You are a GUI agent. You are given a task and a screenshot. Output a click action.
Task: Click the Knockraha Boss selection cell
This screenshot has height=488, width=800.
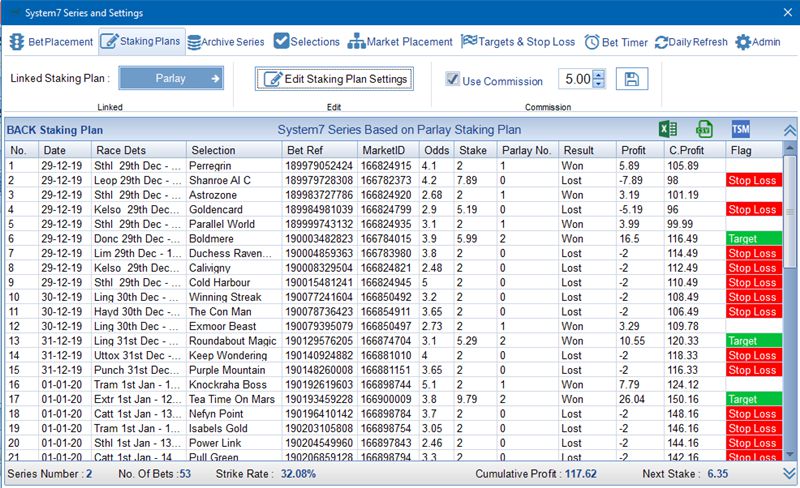tap(234, 384)
